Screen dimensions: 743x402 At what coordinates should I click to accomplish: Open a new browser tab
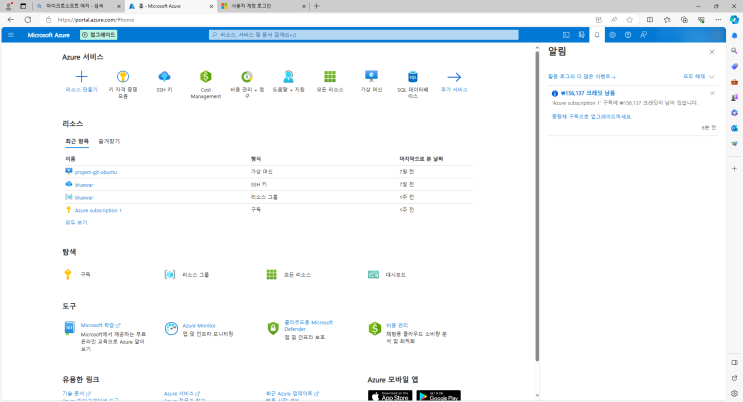317,6
